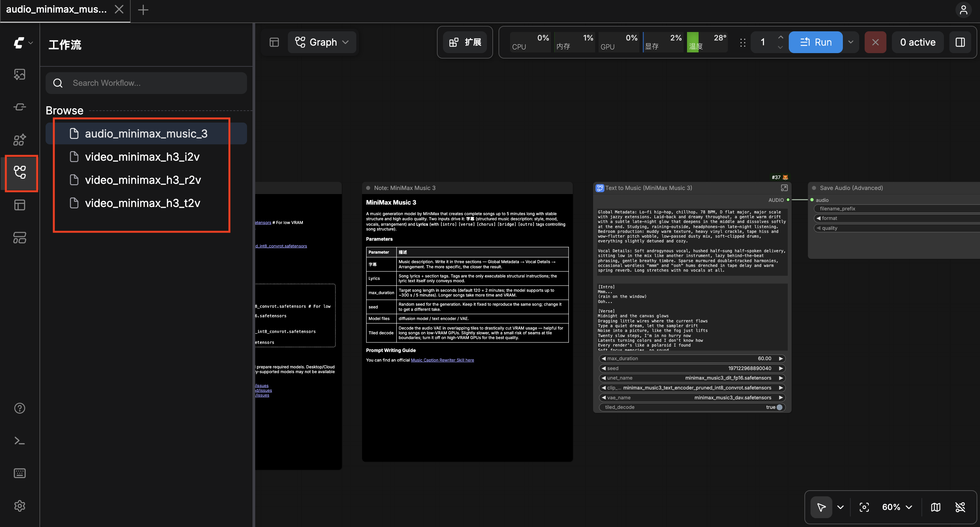980x527 pixels.
Task: Decrease the batch count stepper
Action: tap(781, 47)
